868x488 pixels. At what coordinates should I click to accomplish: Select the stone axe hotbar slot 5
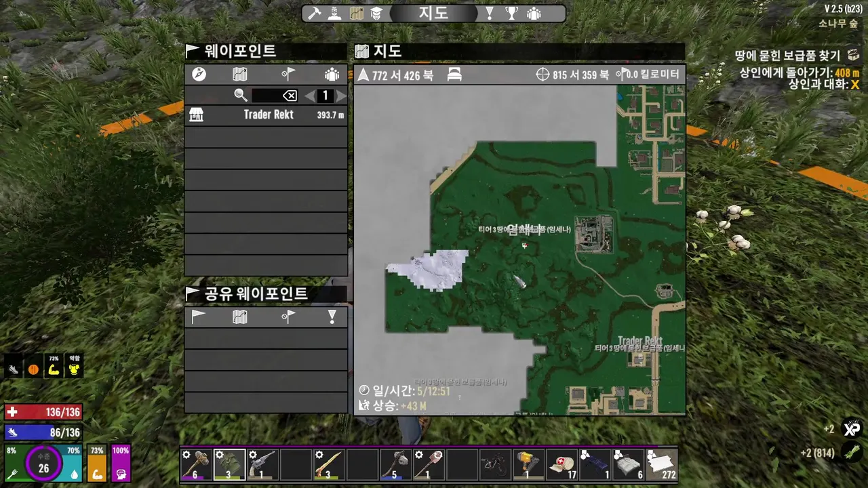395,465
